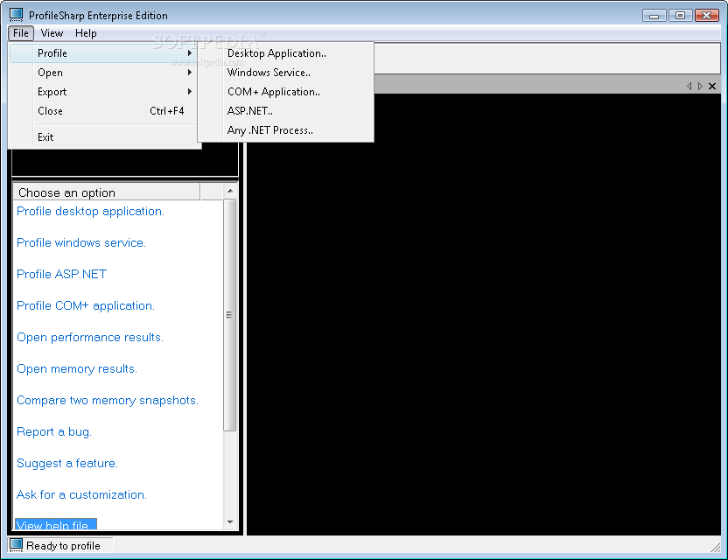The height and width of the screenshot is (560, 728).
Task: Minimize the ProfileSharp window
Action: pyautogui.click(x=654, y=16)
